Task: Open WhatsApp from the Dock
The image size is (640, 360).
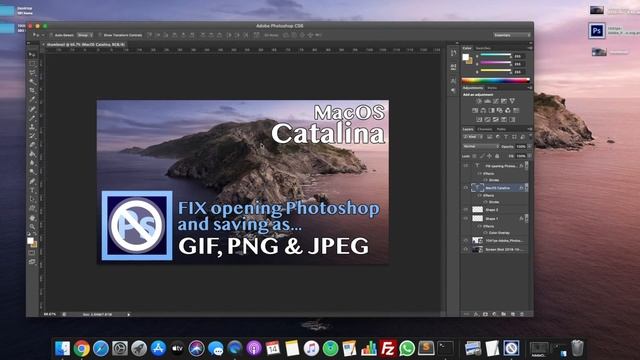Action: tap(407, 348)
